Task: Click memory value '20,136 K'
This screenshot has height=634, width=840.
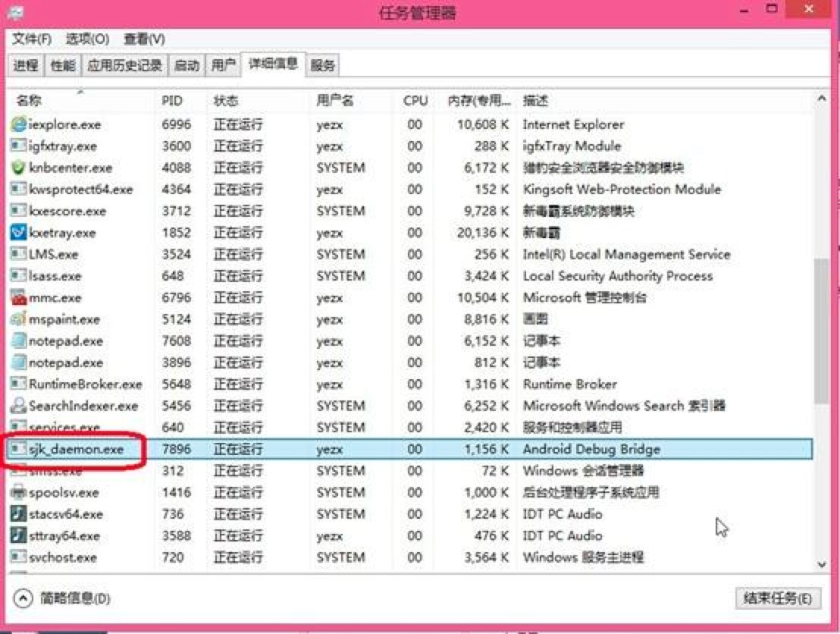Action: [483, 233]
